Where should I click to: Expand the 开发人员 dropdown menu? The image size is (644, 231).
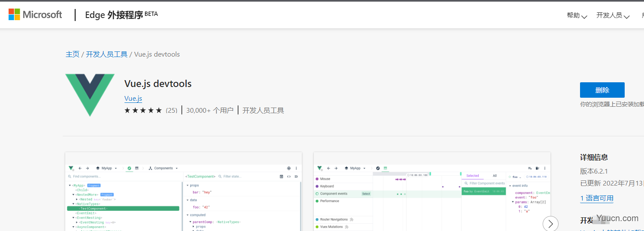(613, 15)
